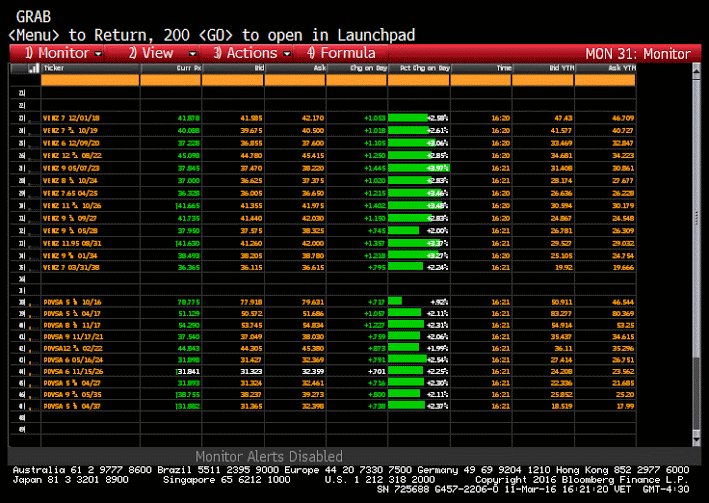Image resolution: width=709 pixels, height=503 pixels.
Task: Click the orange input field under Bid YTM
Action: tap(543, 80)
